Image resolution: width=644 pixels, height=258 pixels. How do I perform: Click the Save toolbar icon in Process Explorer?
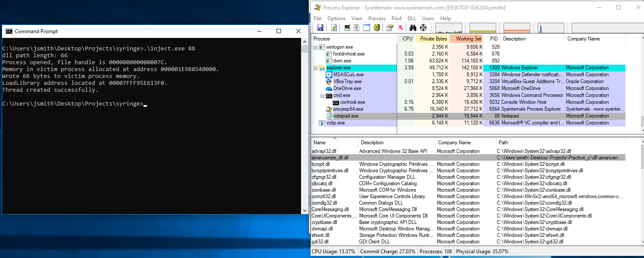click(x=320, y=27)
